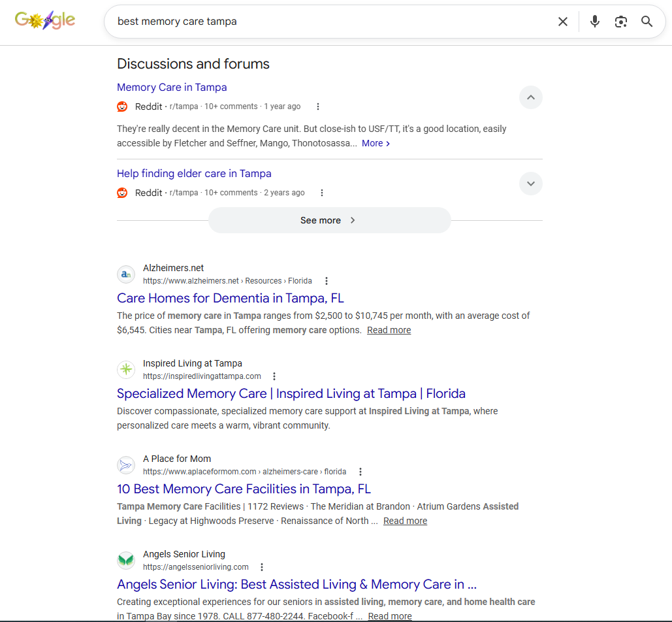Click the inspiredlivingattampa.com URL

(x=202, y=376)
